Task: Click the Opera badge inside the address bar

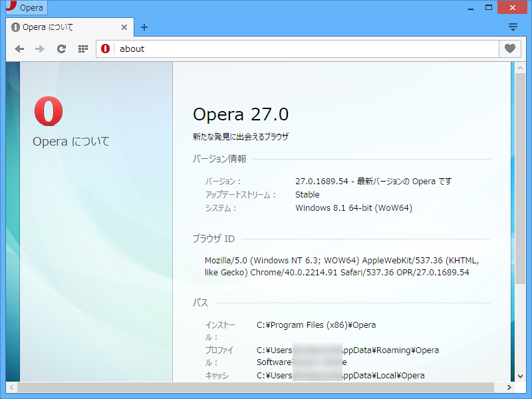Action: click(x=104, y=49)
